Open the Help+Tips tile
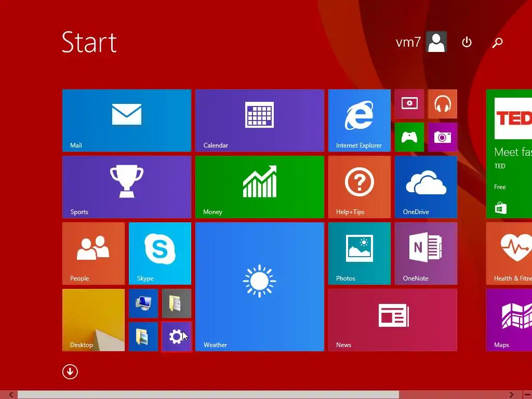The height and width of the screenshot is (399, 532). point(360,187)
